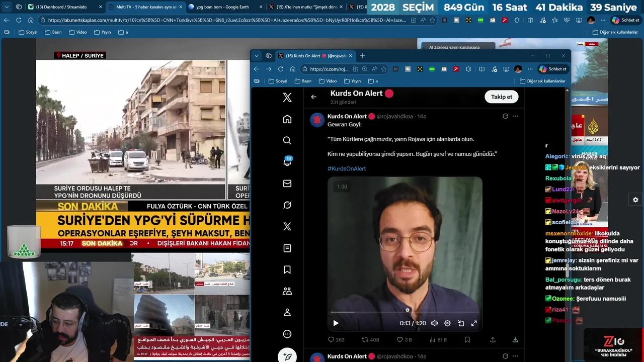Repost the post showing 408 reposts
The image size is (644, 362).
pos(370,340)
